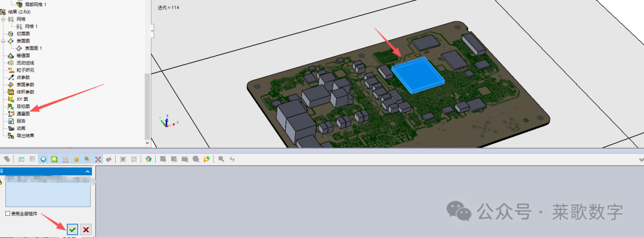644x238 pixels.
Task: Select the 结果 (2.fld) results node
Action: [x=19, y=12]
